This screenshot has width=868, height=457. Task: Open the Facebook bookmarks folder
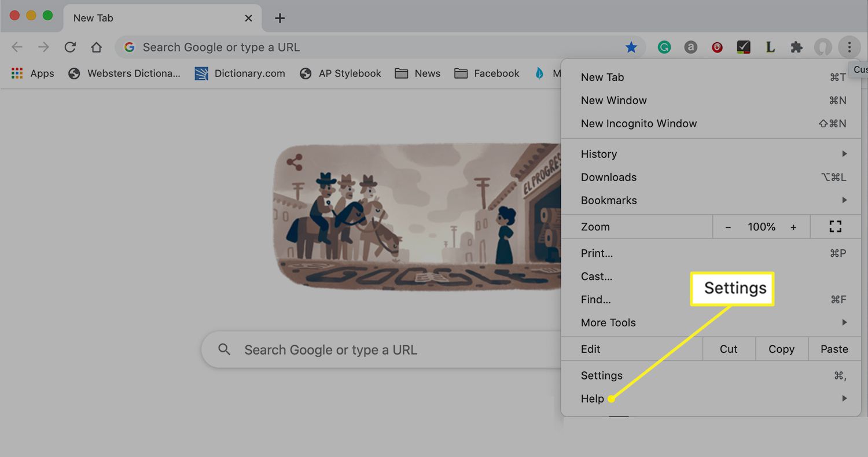click(487, 73)
